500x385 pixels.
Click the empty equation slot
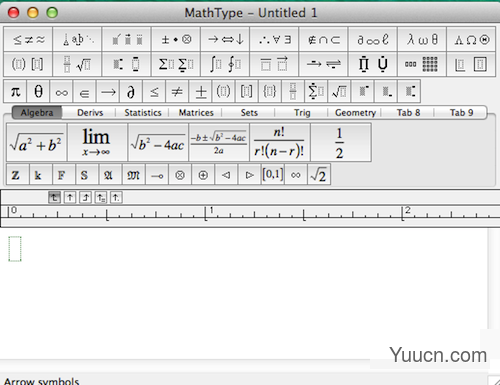[15, 249]
